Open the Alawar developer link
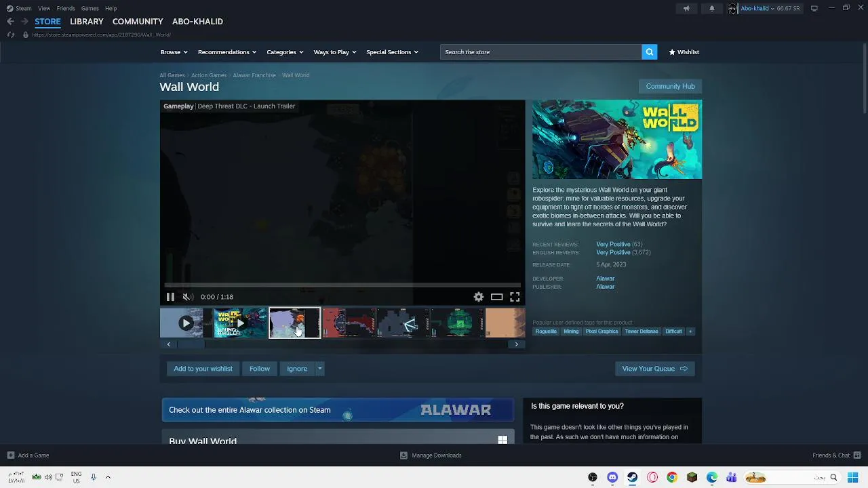 [x=605, y=279]
